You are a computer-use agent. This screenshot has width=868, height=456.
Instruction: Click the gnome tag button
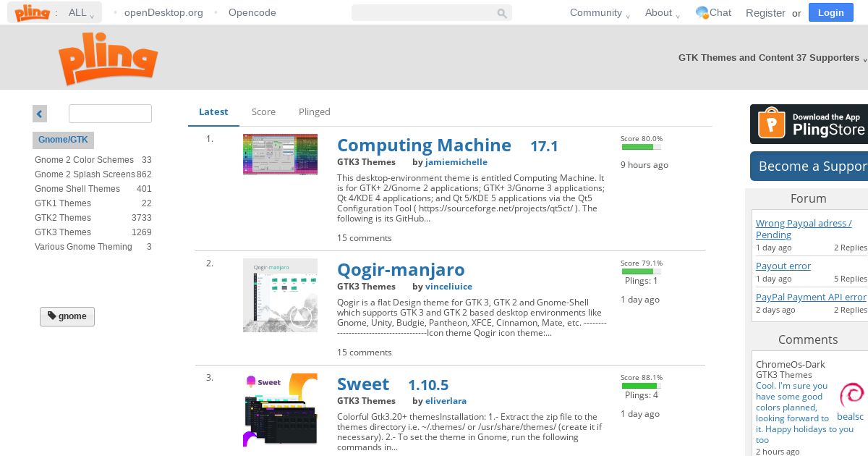click(x=67, y=316)
